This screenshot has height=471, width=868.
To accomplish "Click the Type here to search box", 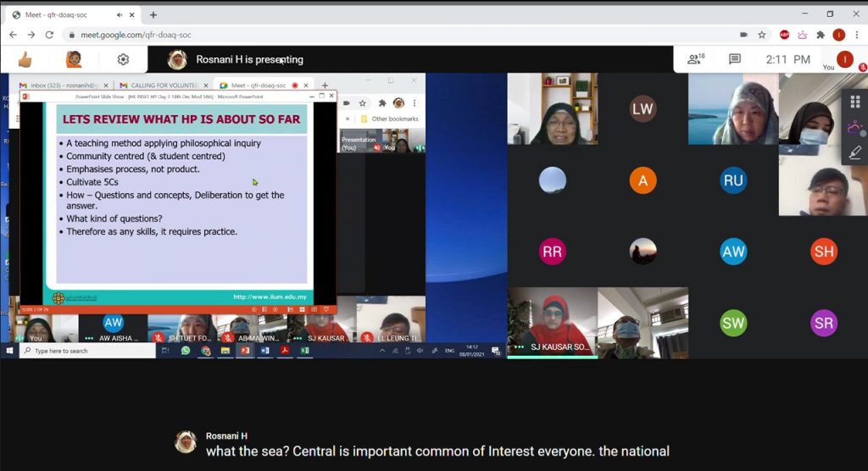I will click(87, 351).
